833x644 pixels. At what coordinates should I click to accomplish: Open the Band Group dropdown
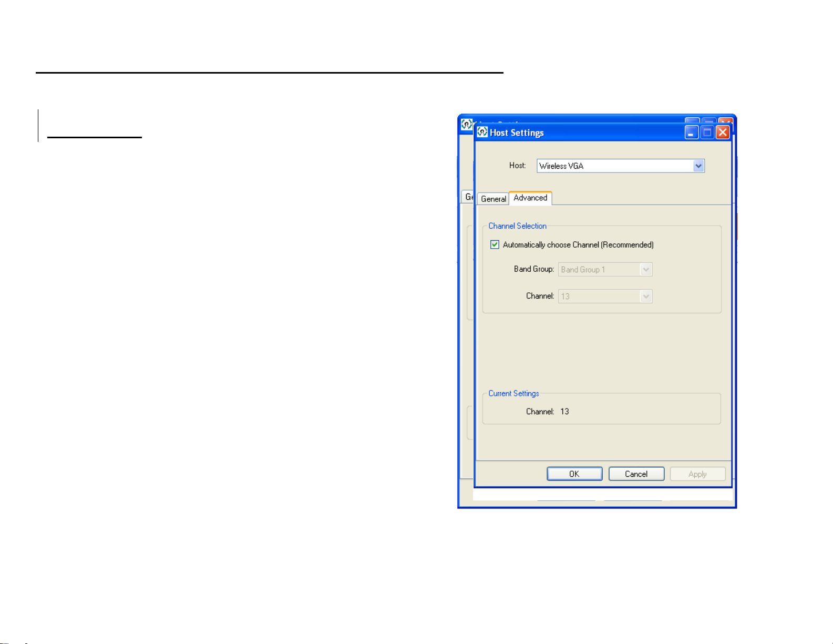point(605,269)
